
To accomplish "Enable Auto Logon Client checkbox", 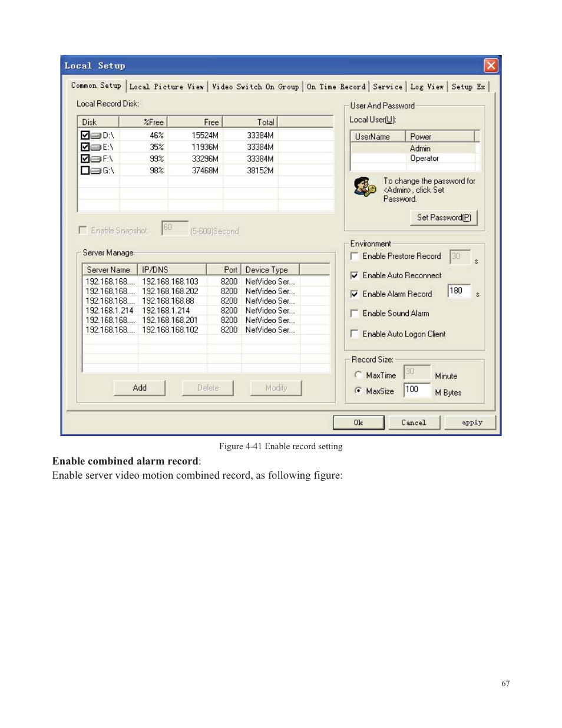I will 355,334.
